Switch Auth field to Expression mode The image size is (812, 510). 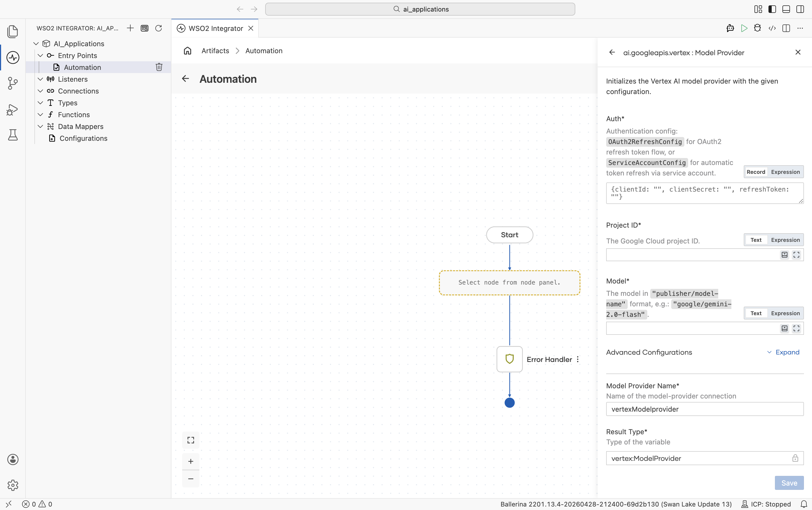[785, 172]
